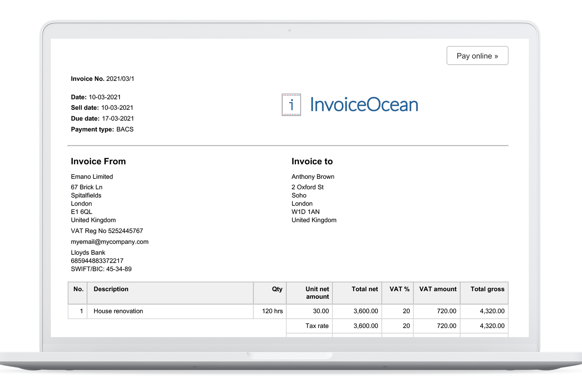Screen dimensions: 582x392
Task: Select the InvoiceOcean brand wordmark
Action: 363,105
